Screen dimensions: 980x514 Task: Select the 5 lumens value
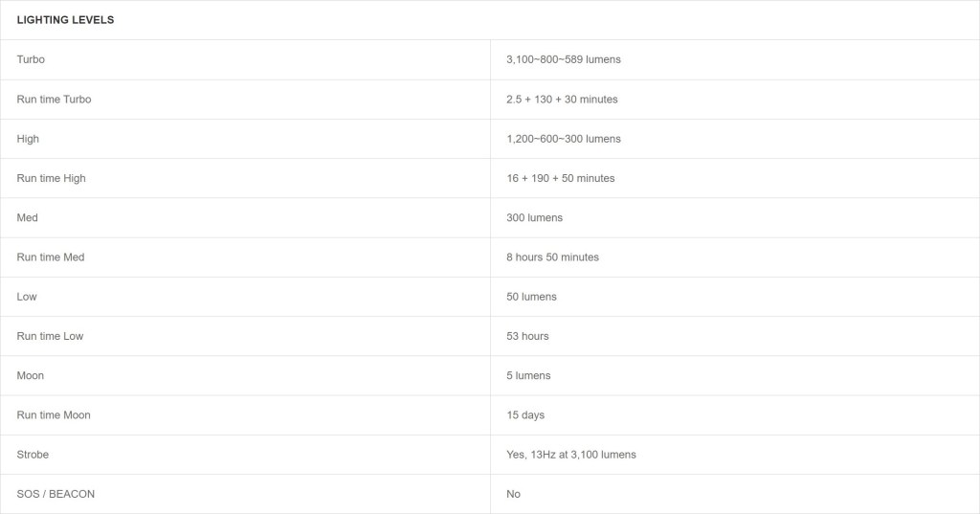click(528, 375)
